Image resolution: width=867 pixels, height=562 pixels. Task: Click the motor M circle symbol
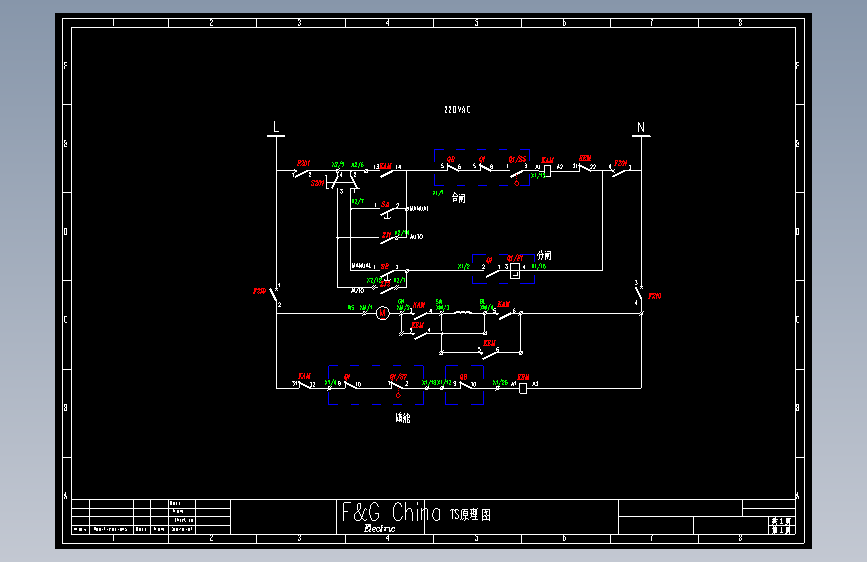pos(383,314)
